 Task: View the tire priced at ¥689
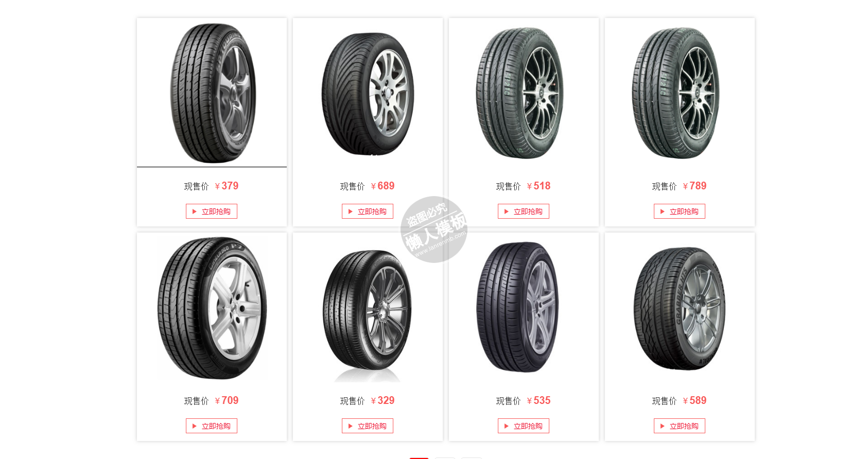368,93
